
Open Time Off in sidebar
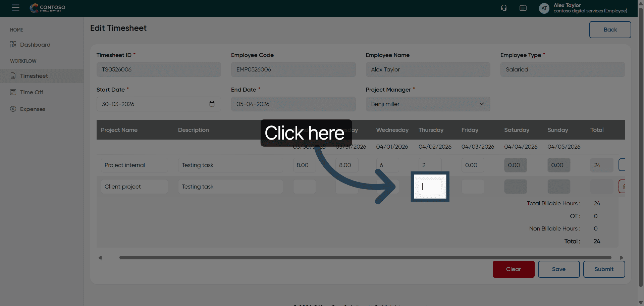click(x=32, y=92)
